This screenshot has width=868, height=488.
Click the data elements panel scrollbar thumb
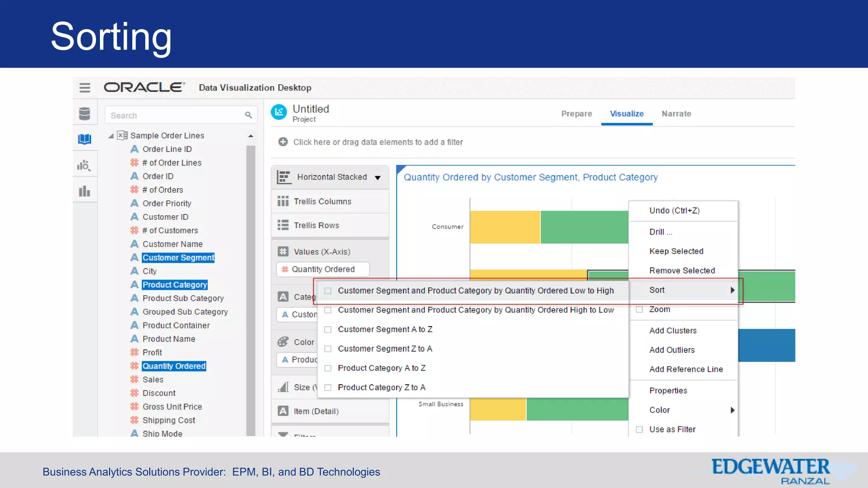[x=250, y=291]
